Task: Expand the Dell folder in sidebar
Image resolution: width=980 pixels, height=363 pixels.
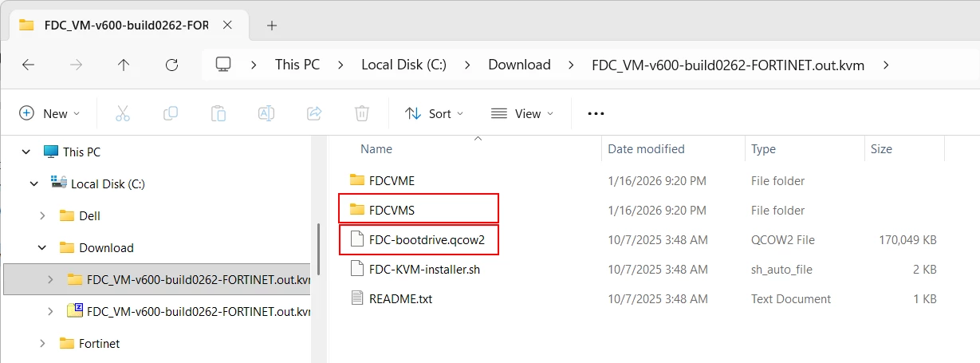Action: (x=42, y=215)
